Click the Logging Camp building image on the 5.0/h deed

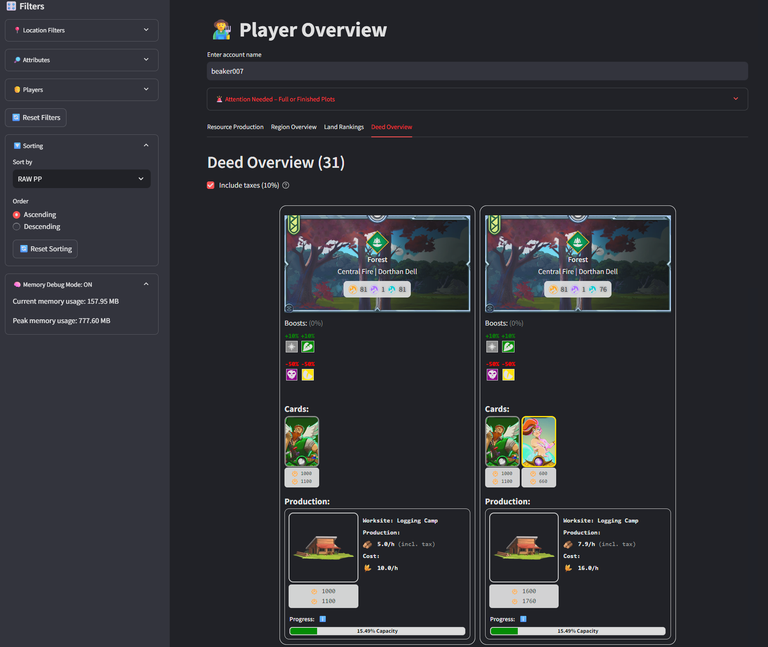323,547
